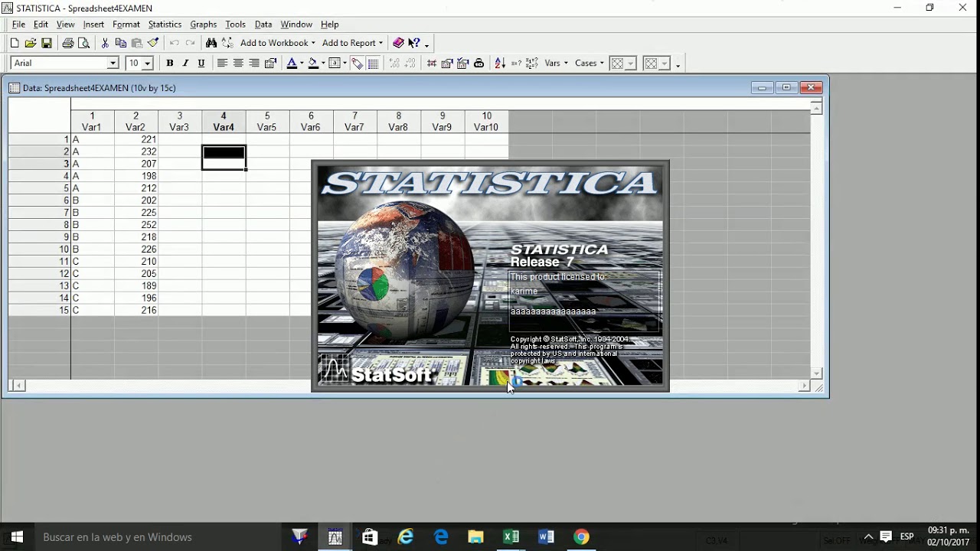Click the Open file folder icon
Viewport: 980px width, 551px height.
(x=31, y=43)
